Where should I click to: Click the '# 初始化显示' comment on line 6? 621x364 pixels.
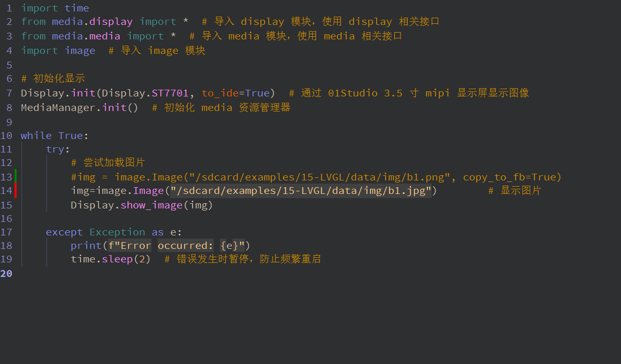53,78
